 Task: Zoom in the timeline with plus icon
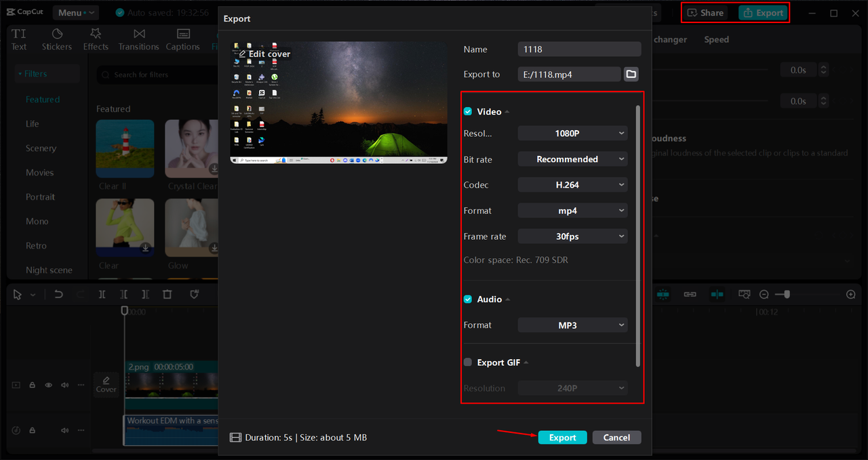click(851, 295)
